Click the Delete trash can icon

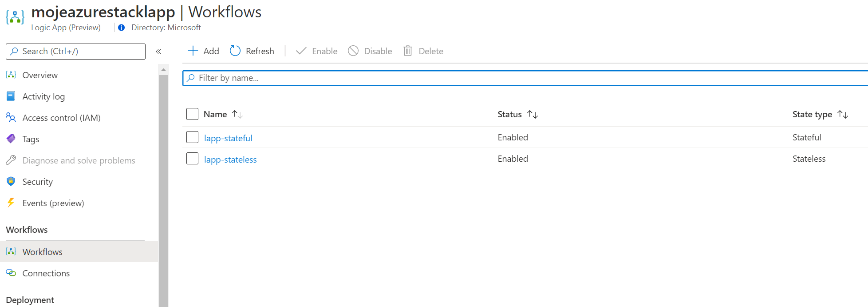[408, 51]
